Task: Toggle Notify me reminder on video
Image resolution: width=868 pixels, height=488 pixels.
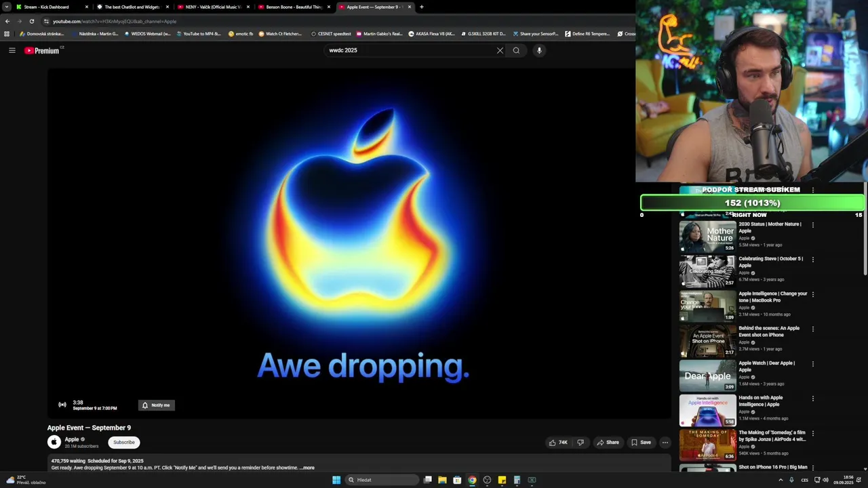Action: pos(157,405)
